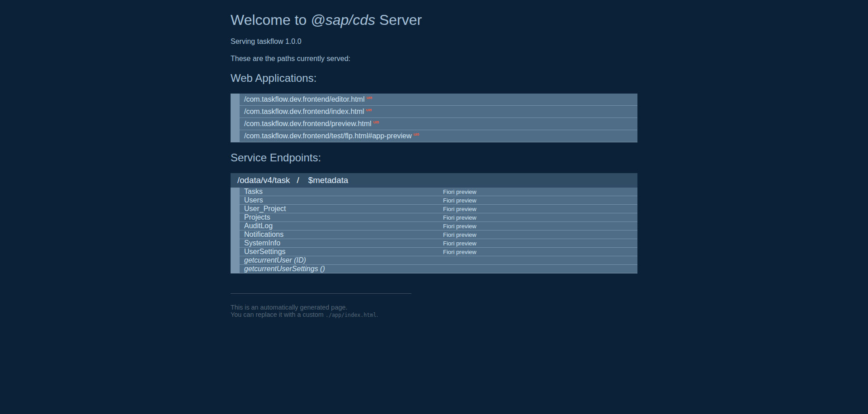Launch Fiori preview for User_Project
868x414 pixels.
click(x=459, y=209)
